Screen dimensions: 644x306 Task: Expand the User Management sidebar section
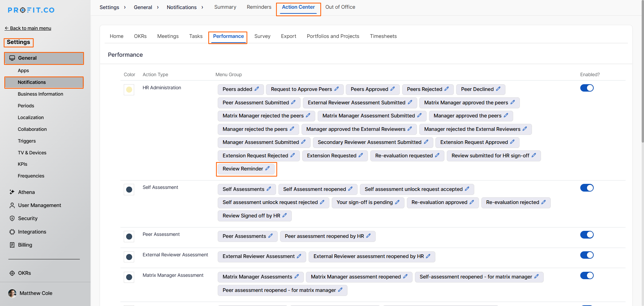39,205
